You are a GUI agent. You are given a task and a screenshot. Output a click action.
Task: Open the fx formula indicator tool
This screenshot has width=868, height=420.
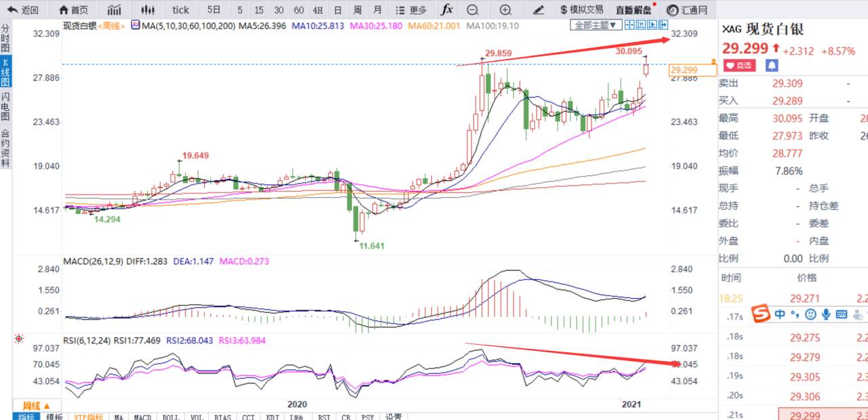pos(446,9)
